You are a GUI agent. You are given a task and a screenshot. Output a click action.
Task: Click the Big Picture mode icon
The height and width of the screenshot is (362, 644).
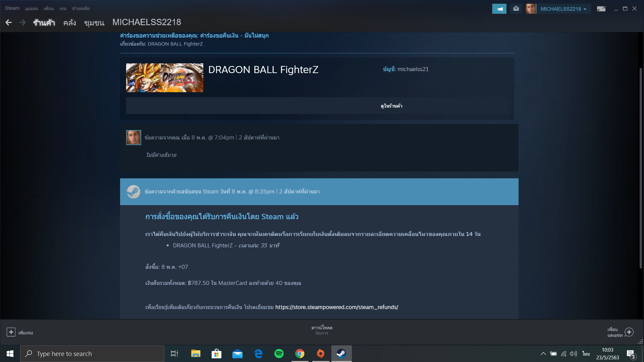[601, 9]
